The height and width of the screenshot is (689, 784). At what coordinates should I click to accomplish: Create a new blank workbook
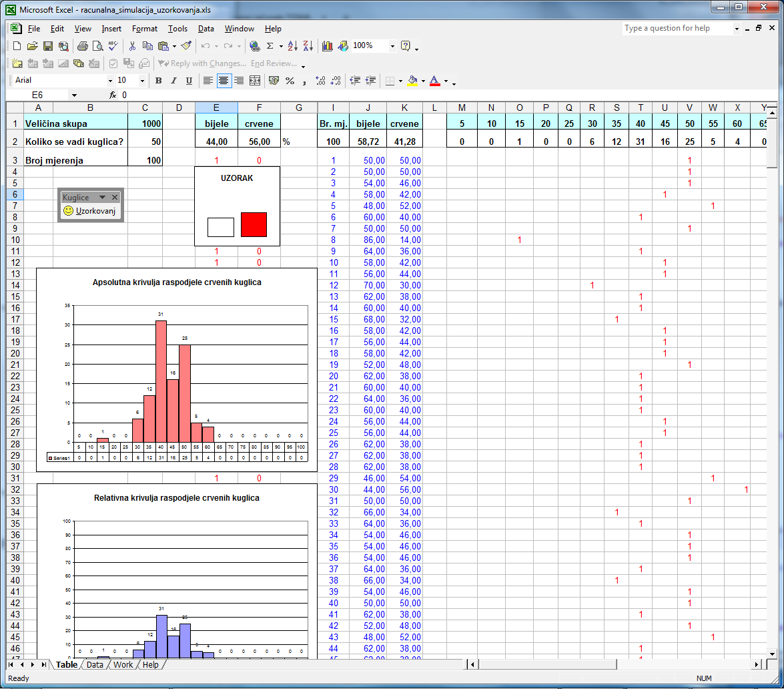pos(17,46)
